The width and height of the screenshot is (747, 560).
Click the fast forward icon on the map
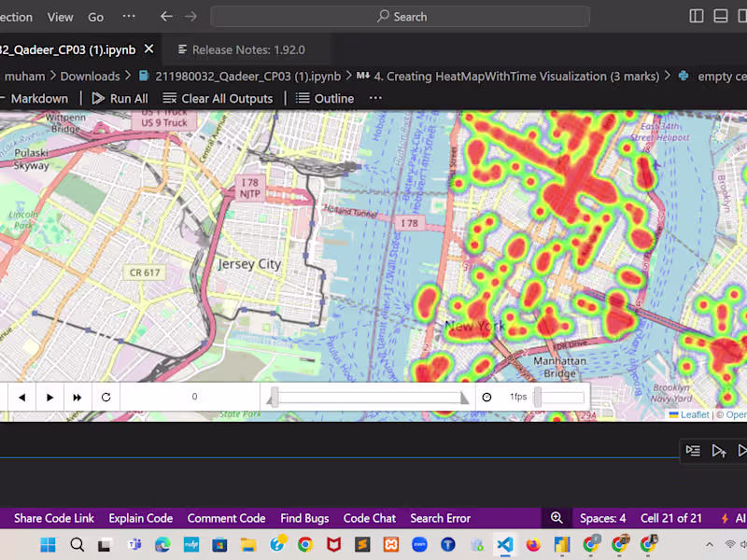click(78, 397)
